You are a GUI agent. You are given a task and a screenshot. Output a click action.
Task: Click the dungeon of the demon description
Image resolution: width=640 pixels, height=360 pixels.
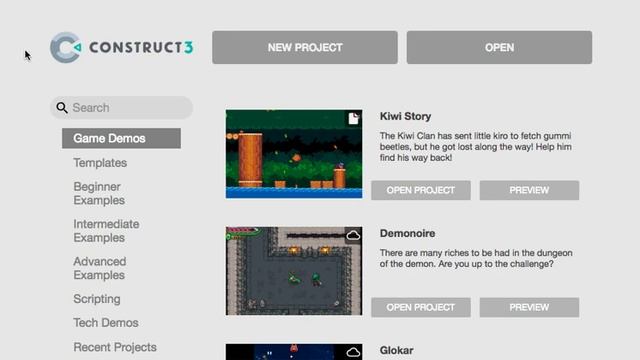click(x=476, y=258)
